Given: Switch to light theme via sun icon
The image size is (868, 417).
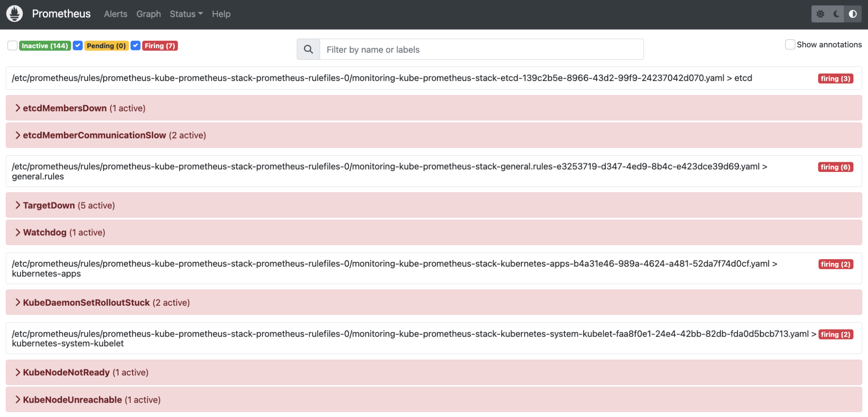Looking at the screenshot, I should 821,14.
